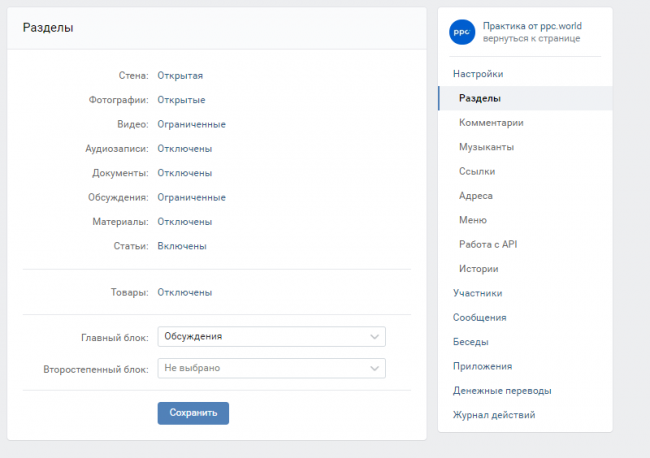This screenshot has width=650, height=458.
Task: Open Денежные переводы section
Action: pos(501,391)
